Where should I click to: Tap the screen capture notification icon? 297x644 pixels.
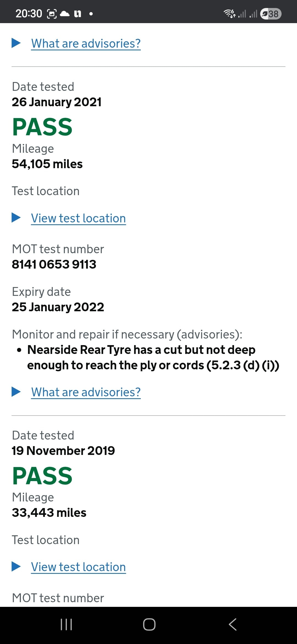52,13
